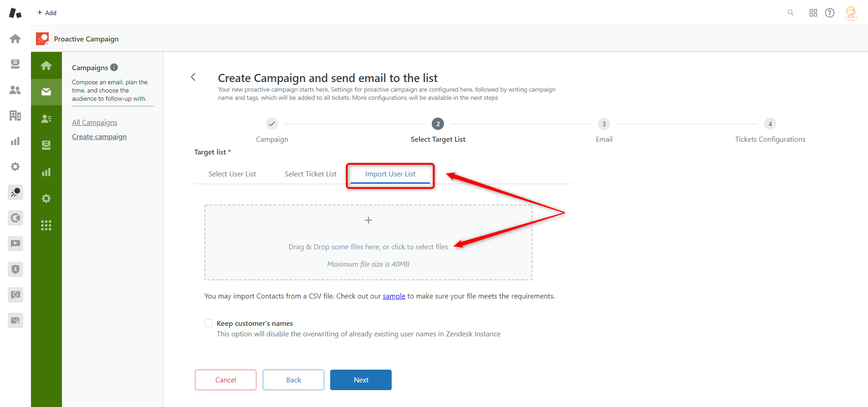Click 'Tickets Configurations' step label
The width and height of the screenshot is (868, 407).
[770, 139]
